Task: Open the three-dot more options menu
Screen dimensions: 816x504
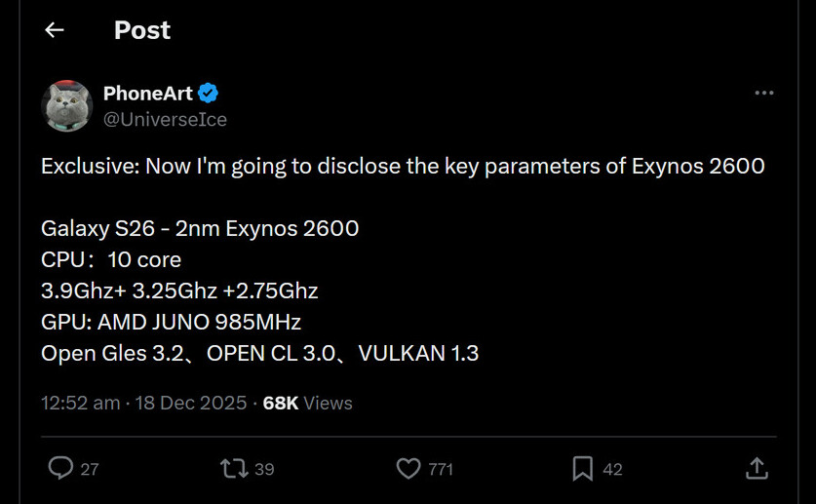Action: click(764, 93)
